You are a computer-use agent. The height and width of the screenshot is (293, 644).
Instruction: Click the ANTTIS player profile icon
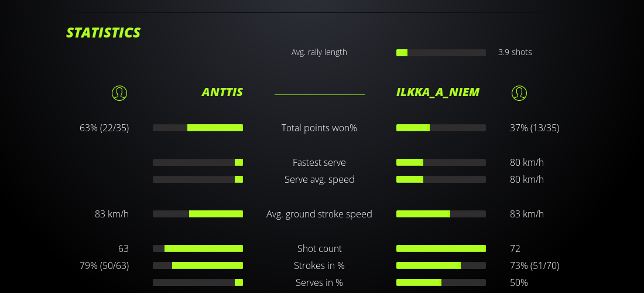tap(119, 93)
